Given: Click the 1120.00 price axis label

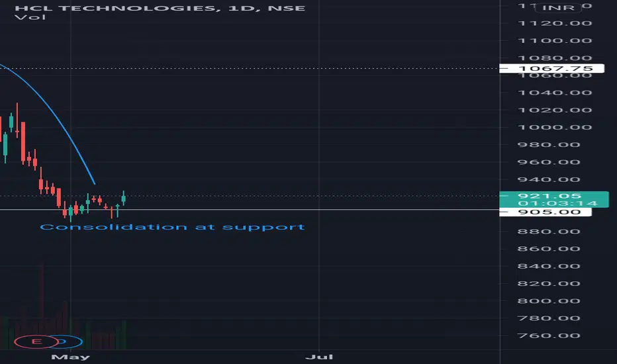Looking at the screenshot, I should pyautogui.click(x=555, y=23).
